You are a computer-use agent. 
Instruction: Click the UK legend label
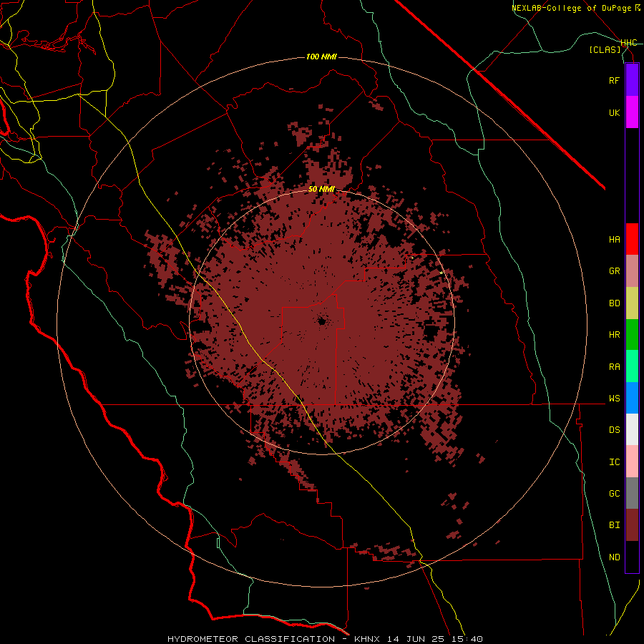[615, 112]
